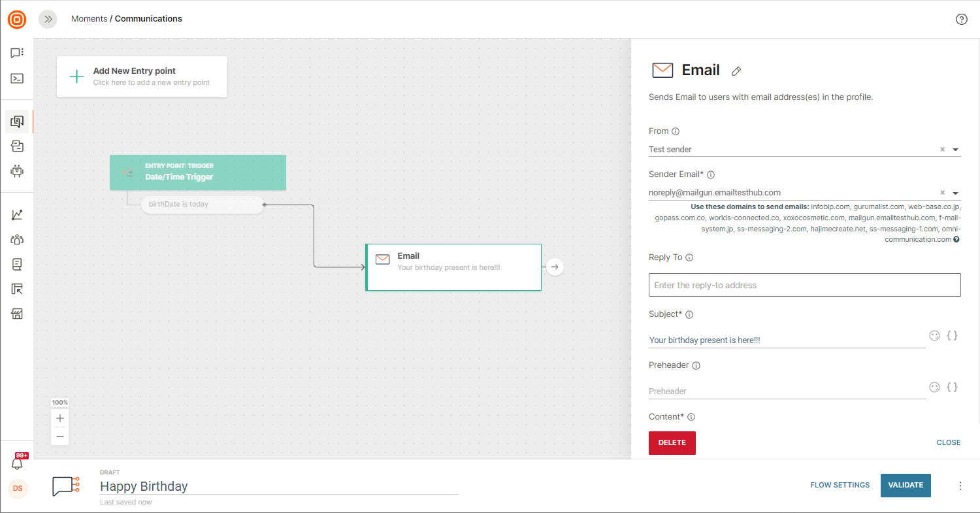Open the three-dot more options menu
Viewport: 980px width, 513px height.
click(x=960, y=486)
